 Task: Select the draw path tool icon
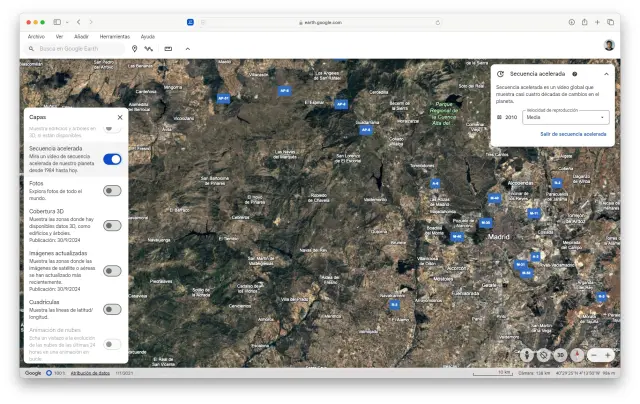click(149, 48)
